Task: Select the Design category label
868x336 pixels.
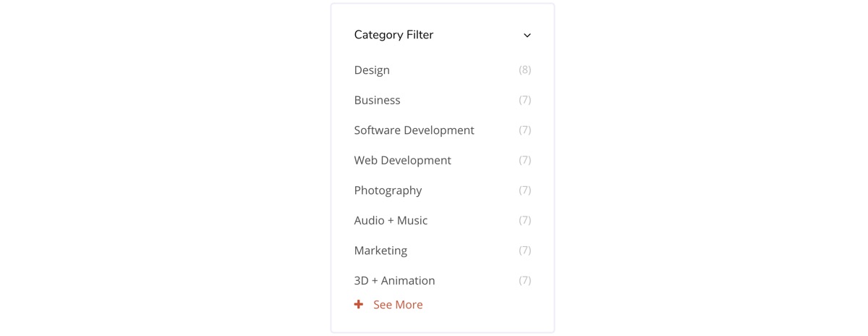Action: pyautogui.click(x=372, y=70)
